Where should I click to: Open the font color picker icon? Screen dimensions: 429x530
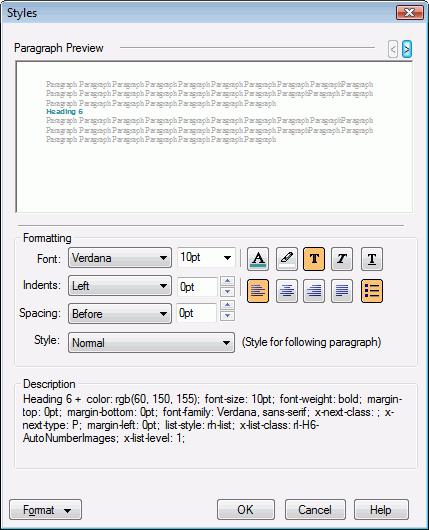258,259
